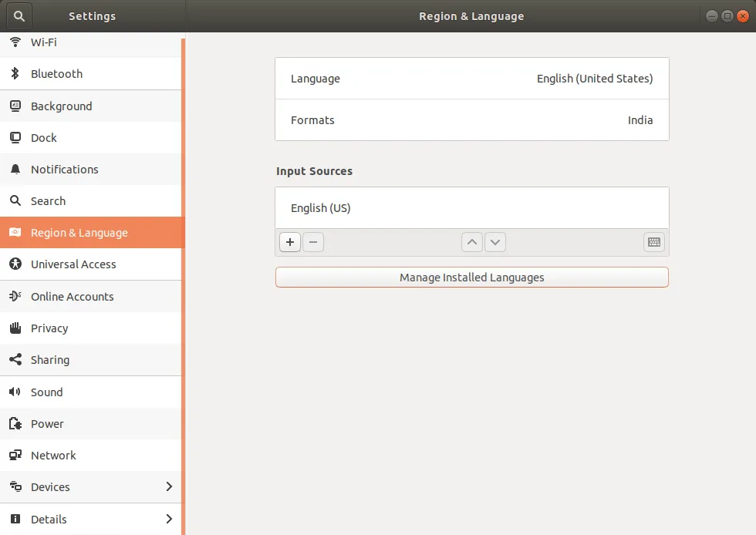This screenshot has height=535, width=756.
Task: Switch to Network settings panel
Action: click(x=53, y=456)
